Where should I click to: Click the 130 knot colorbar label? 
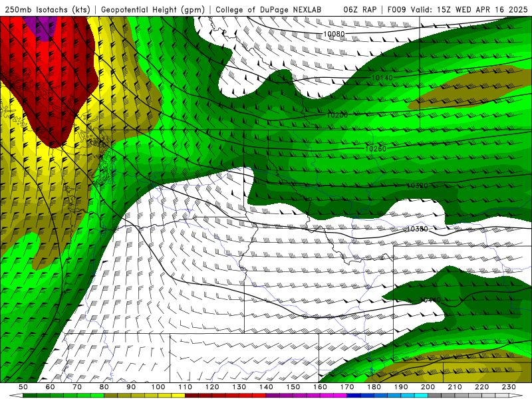(239, 387)
